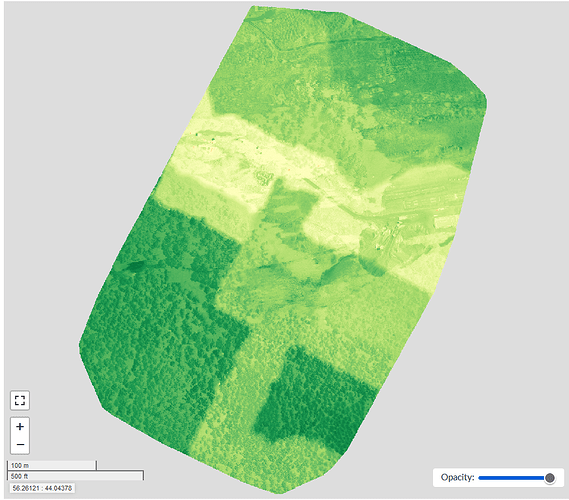Click the green NDVI orthophoto overlay

pos(283,250)
